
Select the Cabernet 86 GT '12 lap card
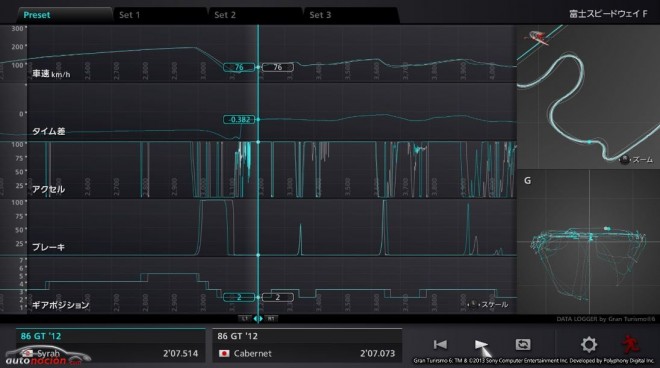pos(307,346)
